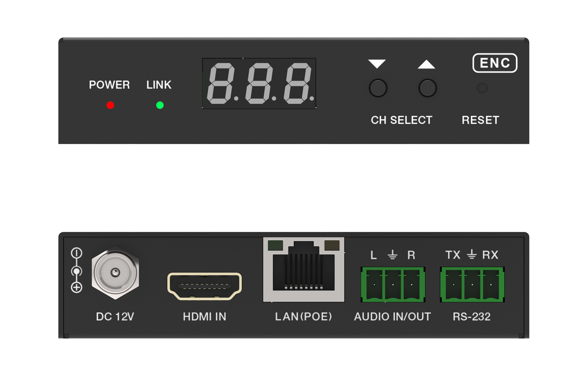Click the POWER label text
The height and width of the screenshot is (376, 588).
tap(109, 85)
